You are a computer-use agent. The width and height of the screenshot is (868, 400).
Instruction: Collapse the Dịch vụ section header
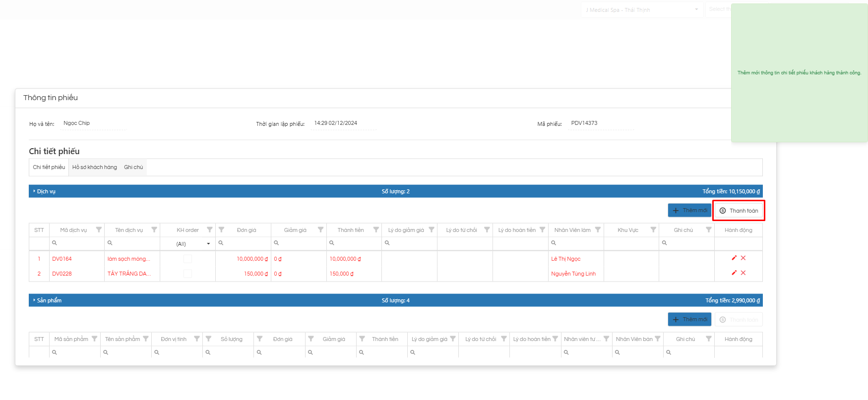[46, 191]
